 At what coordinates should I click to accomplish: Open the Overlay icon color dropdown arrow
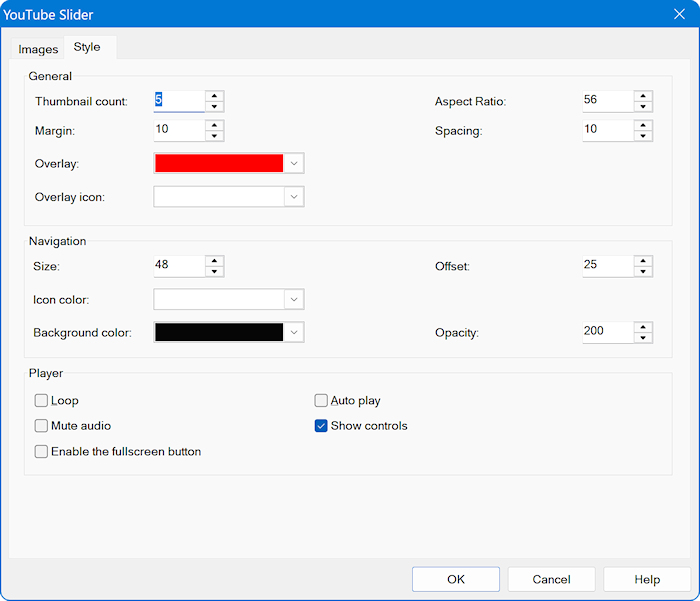[294, 196]
